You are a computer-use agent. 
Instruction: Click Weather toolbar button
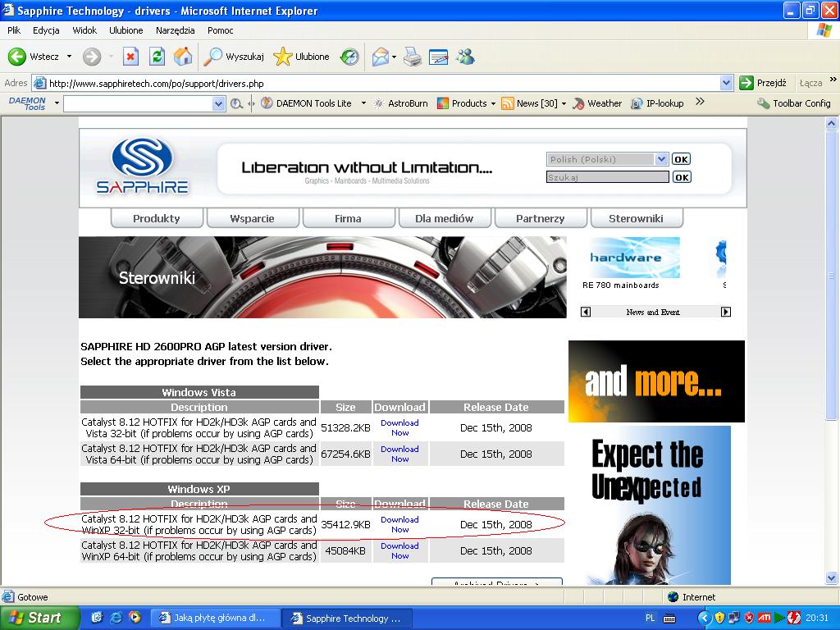[x=597, y=103]
